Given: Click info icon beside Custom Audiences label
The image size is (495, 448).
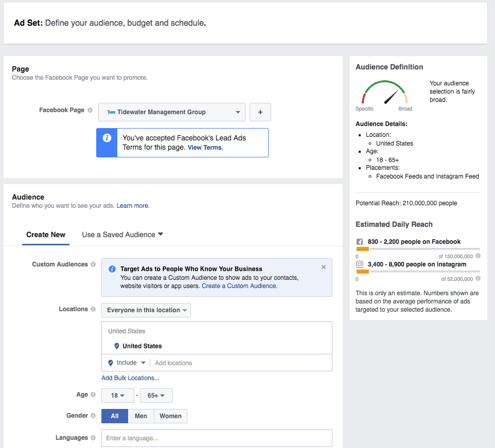Looking at the screenshot, I should point(93,264).
